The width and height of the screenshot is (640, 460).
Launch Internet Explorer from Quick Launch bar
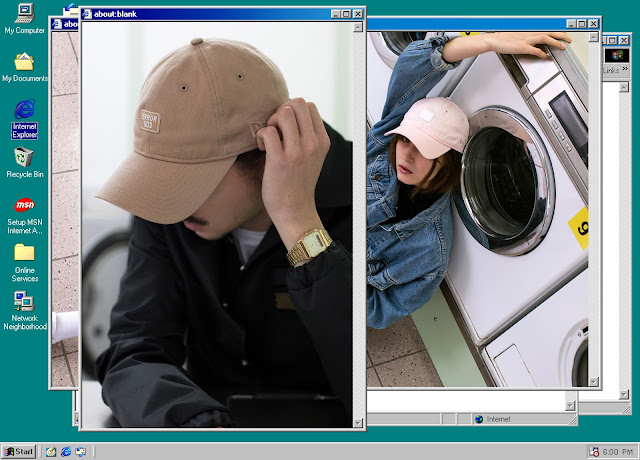pos(66,451)
